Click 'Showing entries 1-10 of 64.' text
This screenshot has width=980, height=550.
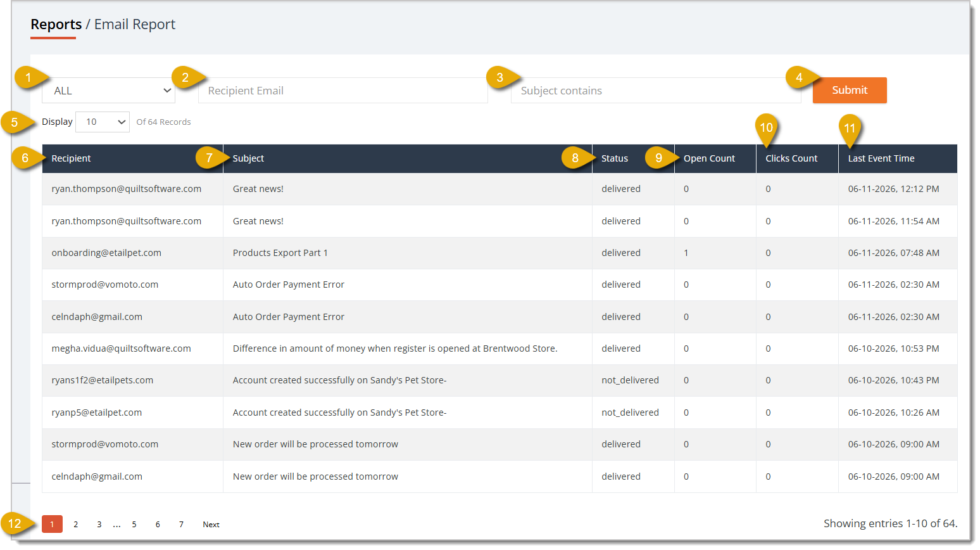(x=890, y=523)
